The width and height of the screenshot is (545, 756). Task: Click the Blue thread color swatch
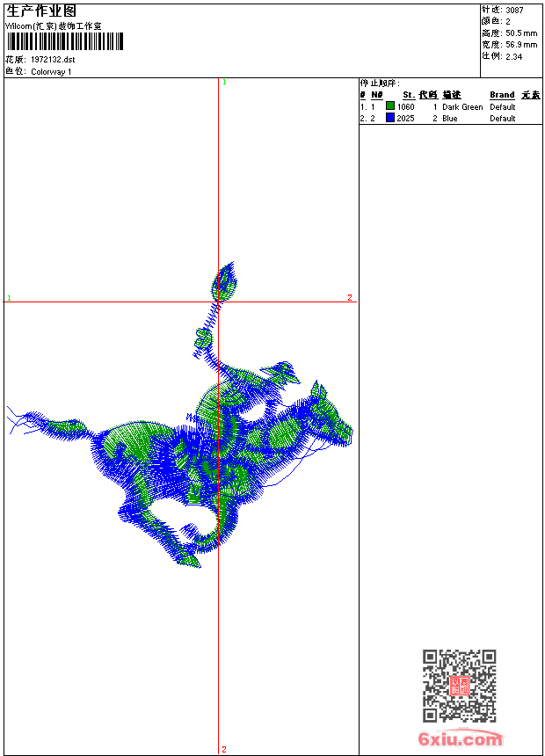(x=390, y=118)
